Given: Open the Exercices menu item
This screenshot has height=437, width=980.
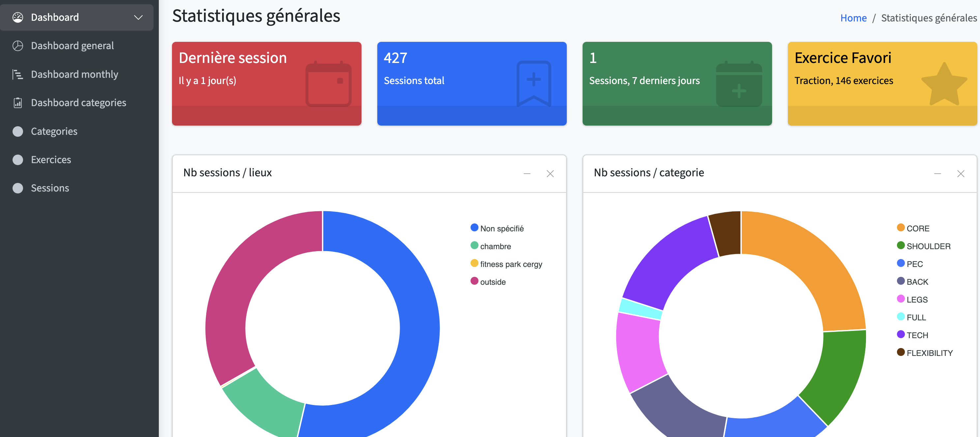Looking at the screenshot, I should [51, 160].
